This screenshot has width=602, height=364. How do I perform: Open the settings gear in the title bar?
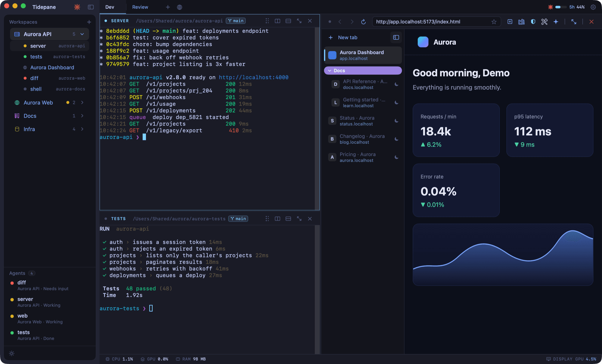[593, 7]
